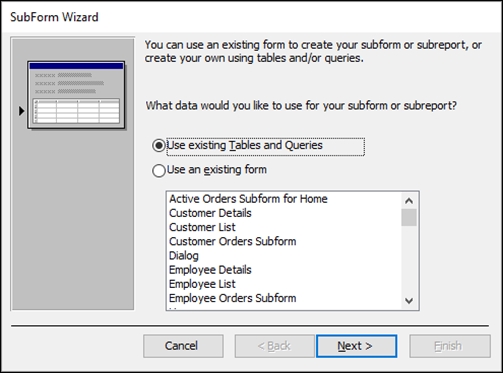
Task: Click the form list scroll up arrow
Action: pos(409,201)
